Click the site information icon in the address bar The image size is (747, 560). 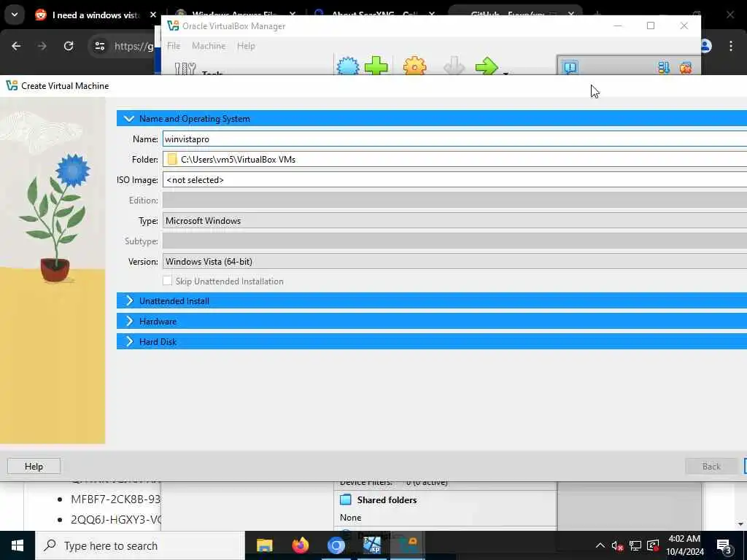(99, 46)
